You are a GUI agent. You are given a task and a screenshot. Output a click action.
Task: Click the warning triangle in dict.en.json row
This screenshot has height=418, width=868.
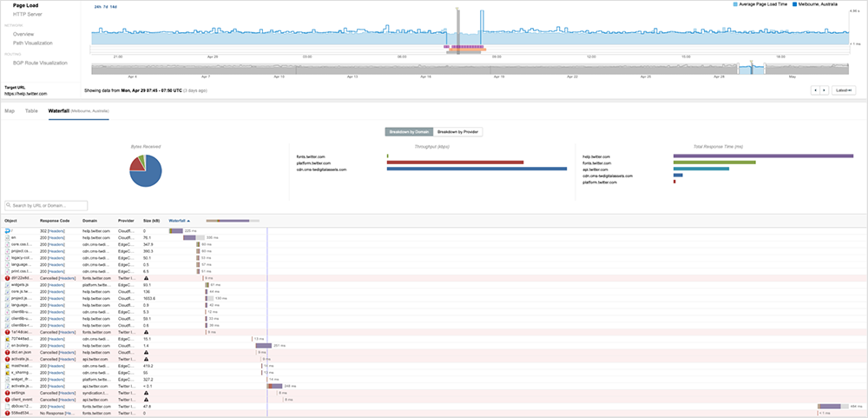(146, 352)
